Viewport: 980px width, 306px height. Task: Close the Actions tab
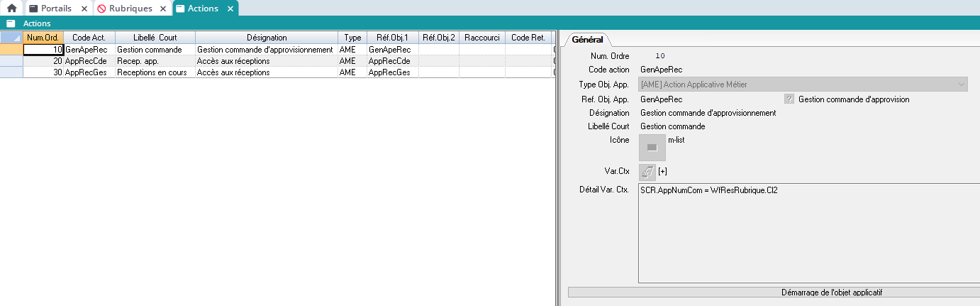230,9
